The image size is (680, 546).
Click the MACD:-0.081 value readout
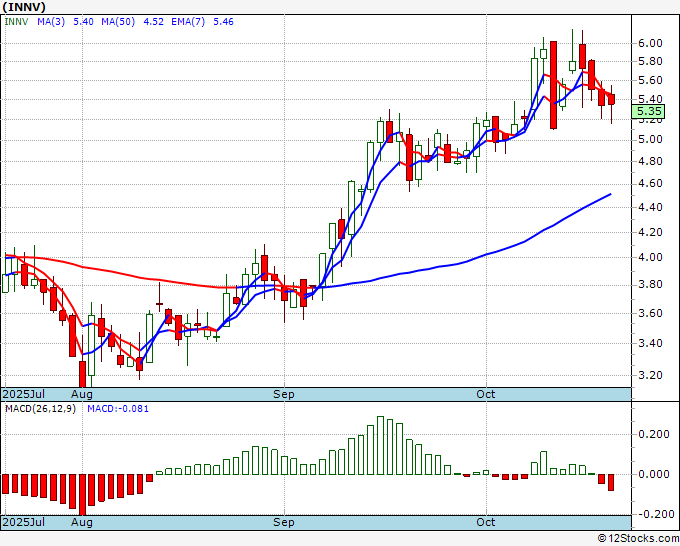(x=118, y=409)
